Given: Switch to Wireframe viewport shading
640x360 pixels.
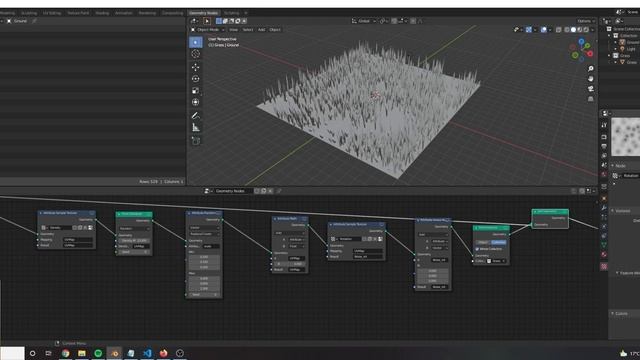Looking at the screenshot, I should (x=567, y=30).
